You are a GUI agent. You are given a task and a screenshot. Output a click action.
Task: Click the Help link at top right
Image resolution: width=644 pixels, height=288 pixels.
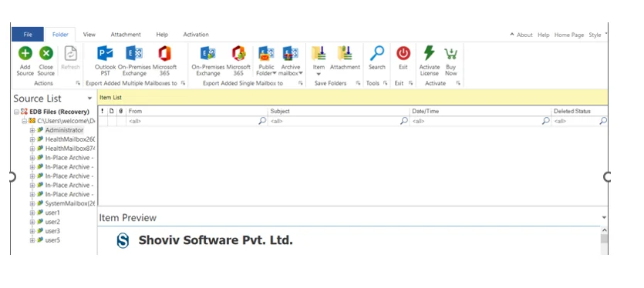pyautogui.click(x=544, y=35)
